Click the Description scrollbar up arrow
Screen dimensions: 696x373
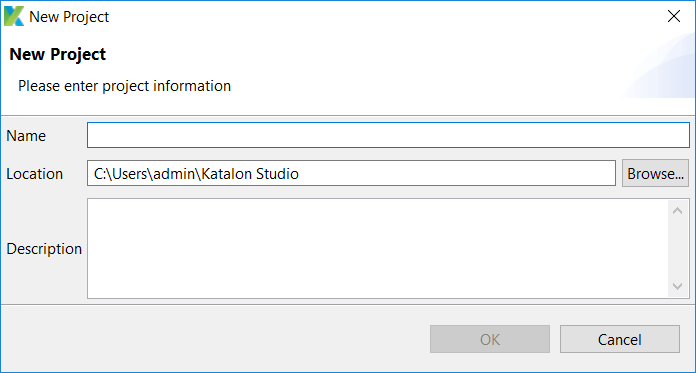[x=677, y=211]
